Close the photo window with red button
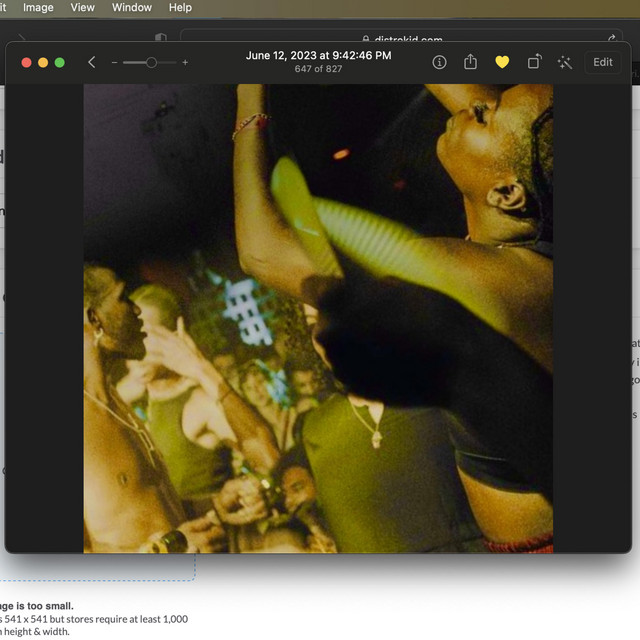 (x=27, y=62)
